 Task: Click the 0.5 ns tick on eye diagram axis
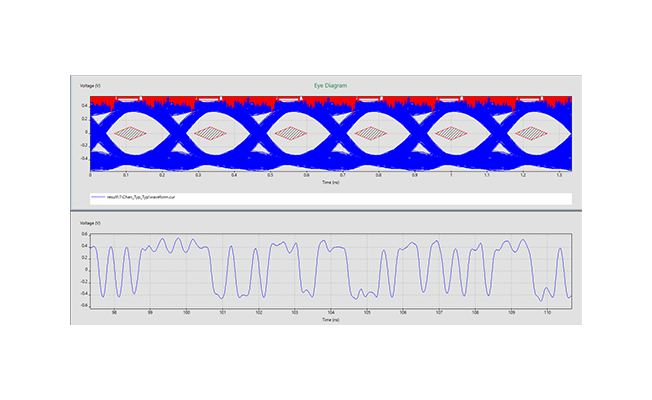tap(271, 174)
